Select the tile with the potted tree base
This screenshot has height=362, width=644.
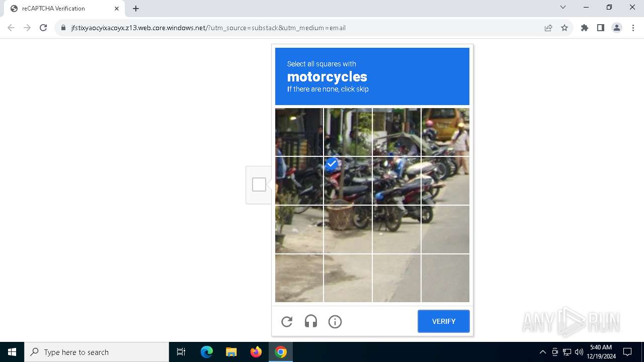(348, 229)
